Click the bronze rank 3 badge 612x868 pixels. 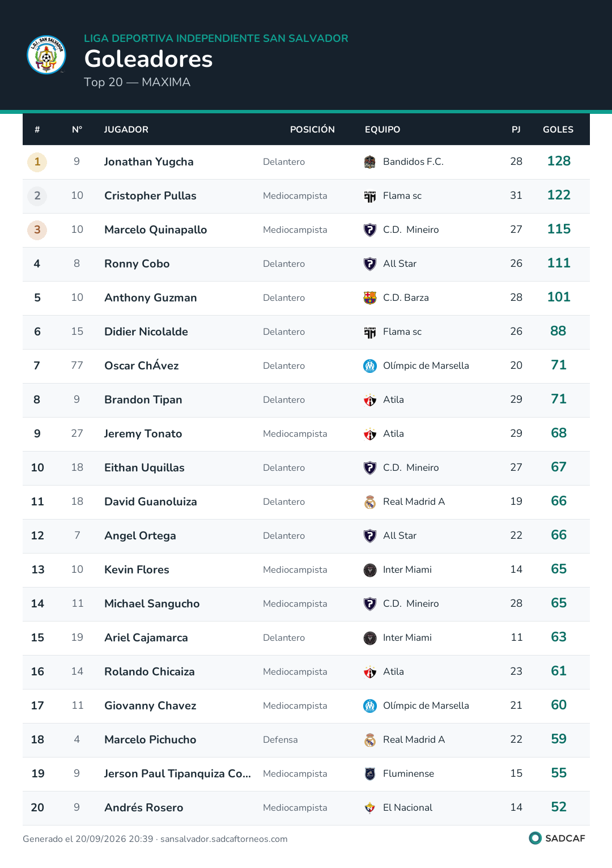[x=37, y=230]
